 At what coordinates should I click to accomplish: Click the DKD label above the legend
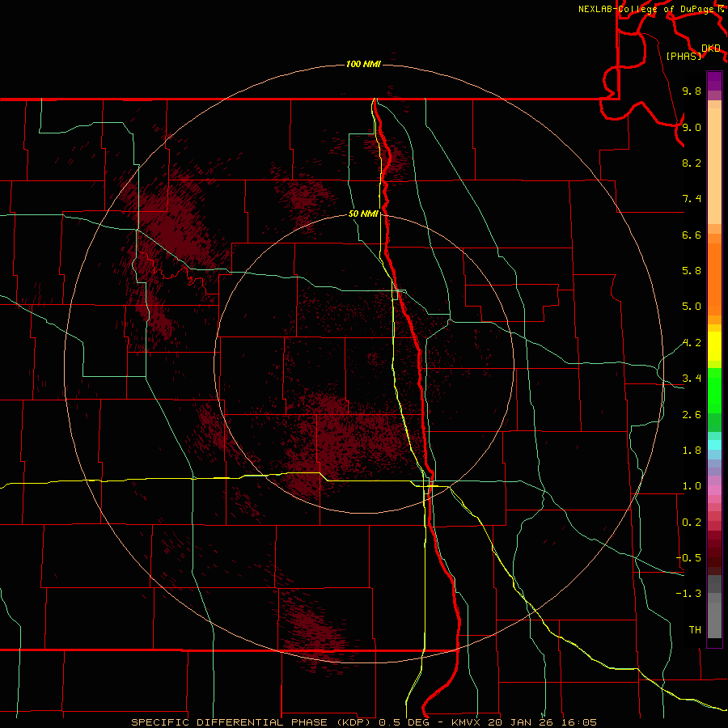tap(711, 48)
